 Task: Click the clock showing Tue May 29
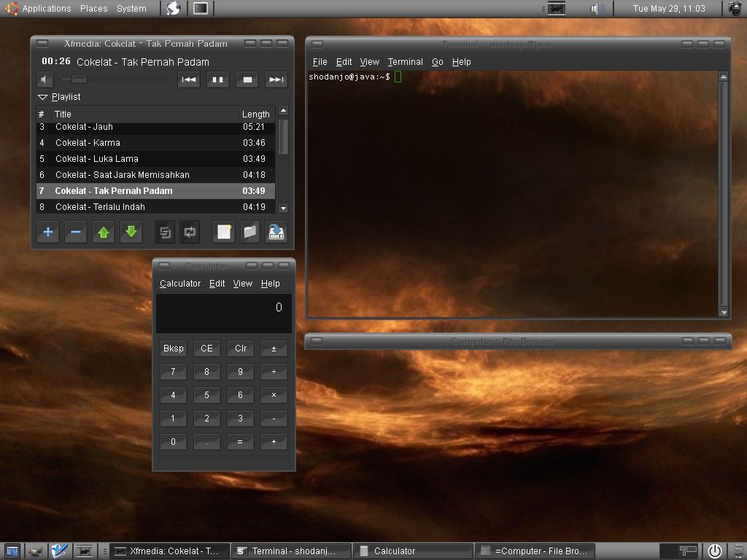pos(669,9)
